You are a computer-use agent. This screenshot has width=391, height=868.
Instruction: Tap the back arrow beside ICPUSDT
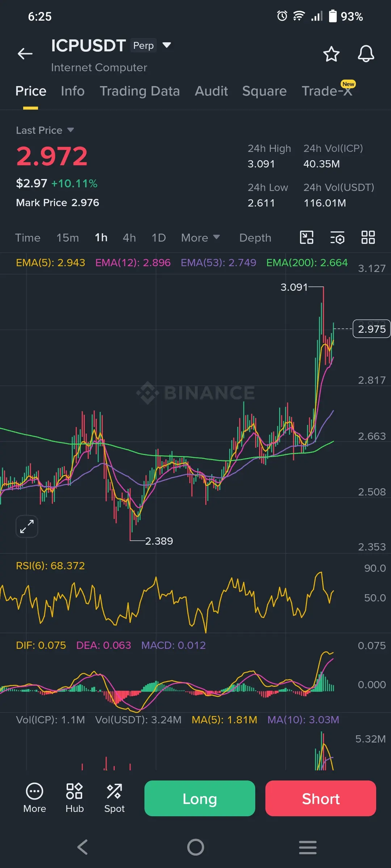pyautogui.click(x=25, y=54)
